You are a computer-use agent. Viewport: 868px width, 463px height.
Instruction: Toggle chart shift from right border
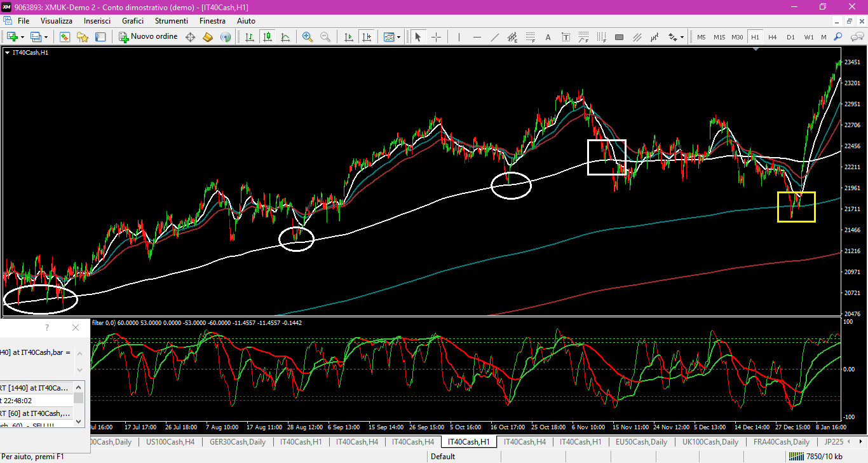366,37
